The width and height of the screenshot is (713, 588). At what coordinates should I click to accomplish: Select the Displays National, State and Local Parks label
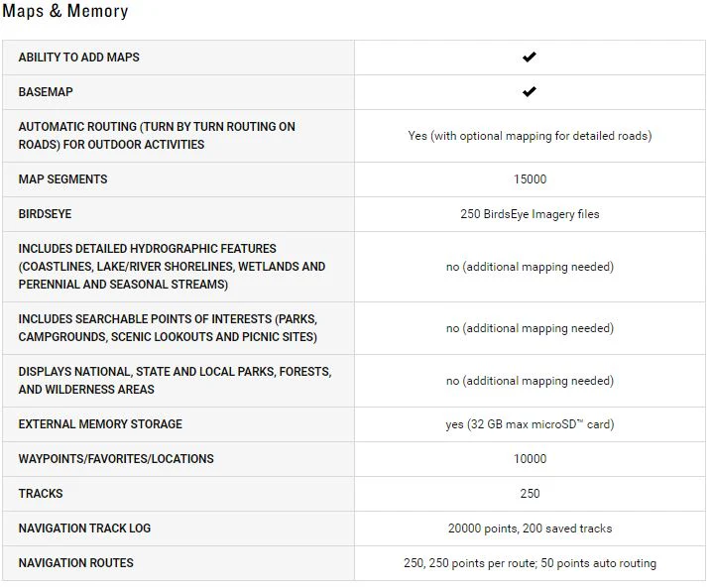coord(176,381)
